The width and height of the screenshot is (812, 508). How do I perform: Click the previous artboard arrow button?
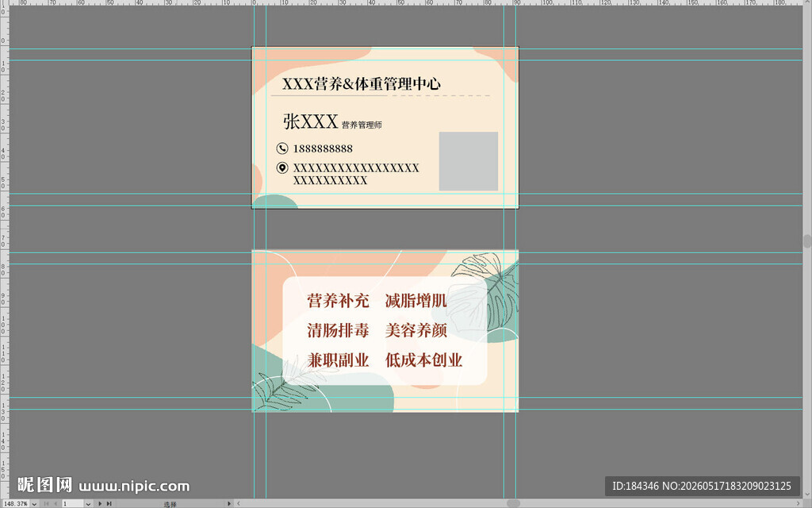pyautogui.click(x=56, y=503)
